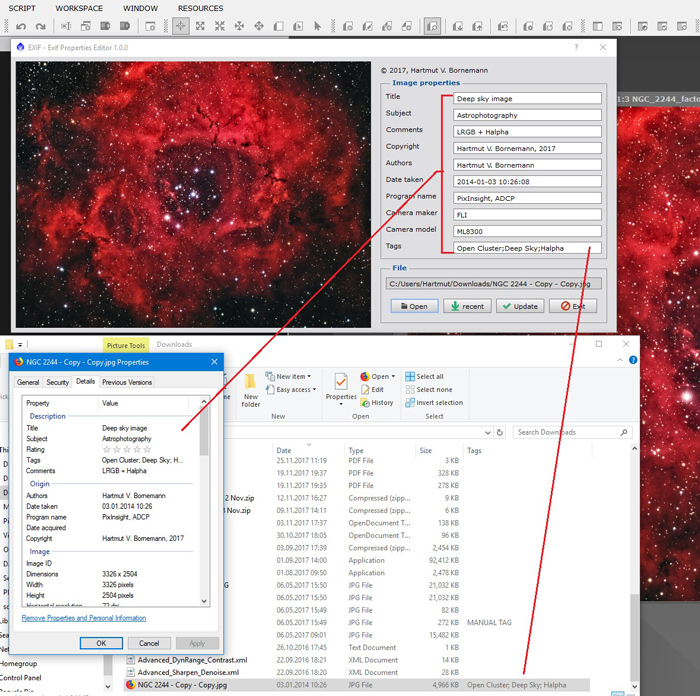Click scroll-up arrow of Explorer file list
Viewport: 700px width, 696px height.
tap(634, 448)
